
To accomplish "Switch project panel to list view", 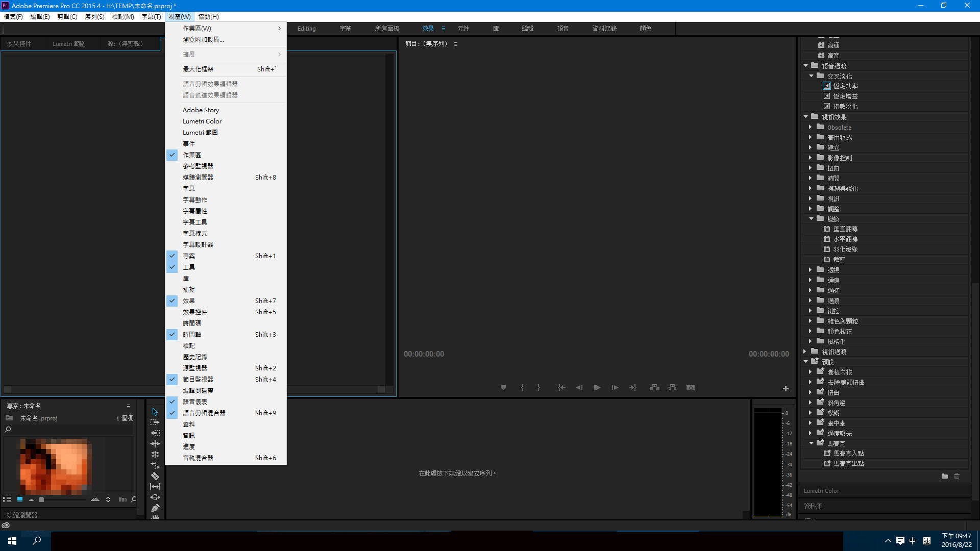I will [x=7, y=499].
